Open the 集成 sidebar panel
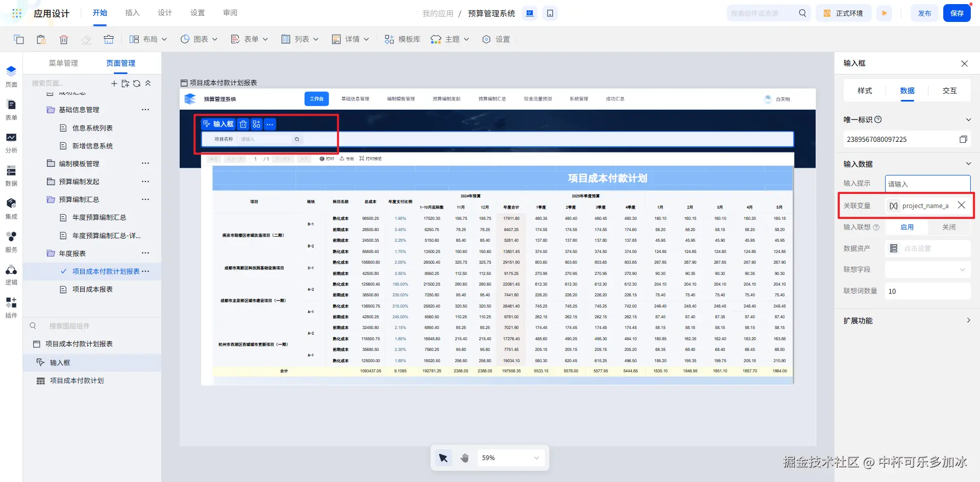The image size is (980, 482). pos(11,209)
